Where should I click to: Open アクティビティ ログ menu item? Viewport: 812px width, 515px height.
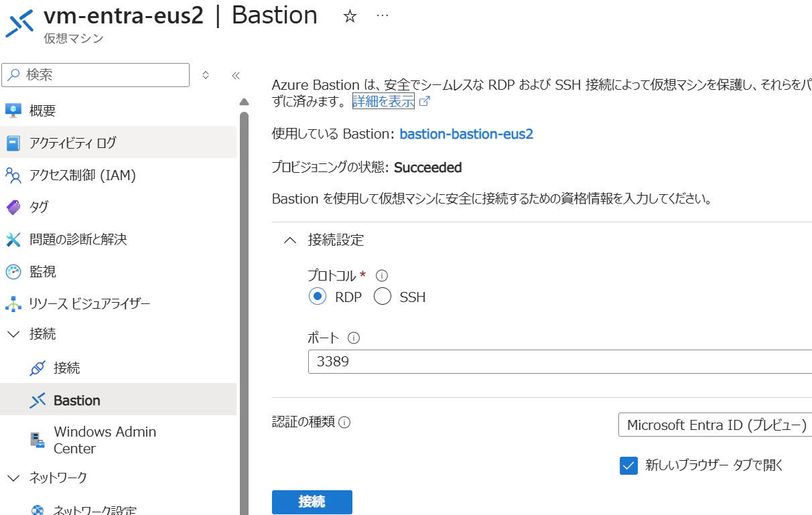pyautogui.click(x=118, y=143)
